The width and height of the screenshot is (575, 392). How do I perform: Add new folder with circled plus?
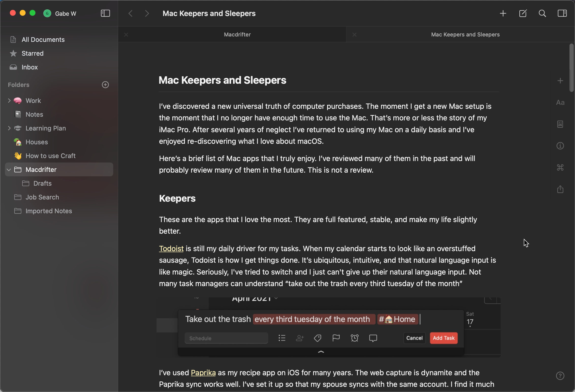click(105, 85)
